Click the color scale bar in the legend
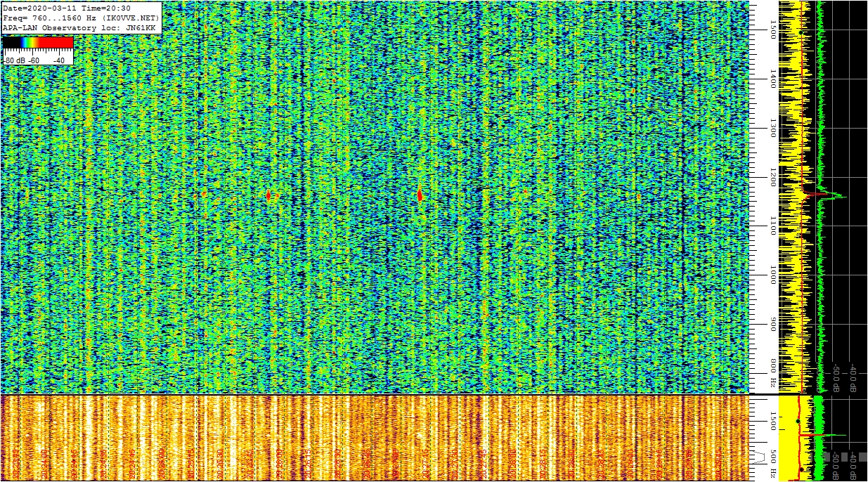868x482 pixels. (x=38, y=43)
